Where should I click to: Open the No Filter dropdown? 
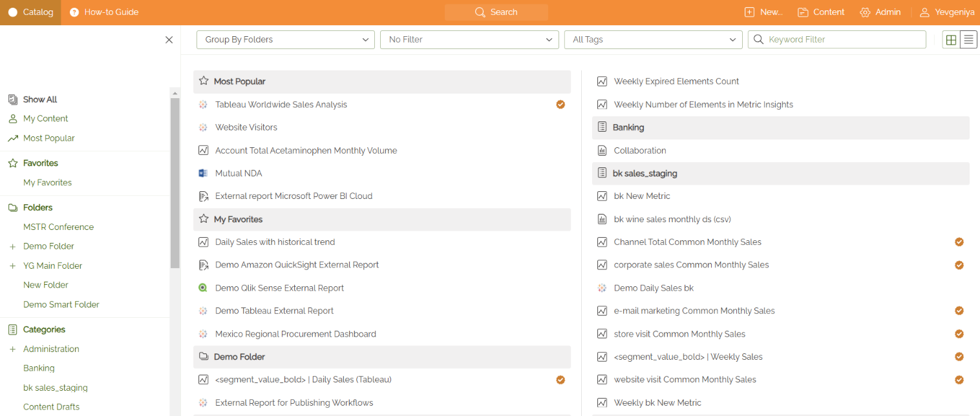[x=469, y=40]
